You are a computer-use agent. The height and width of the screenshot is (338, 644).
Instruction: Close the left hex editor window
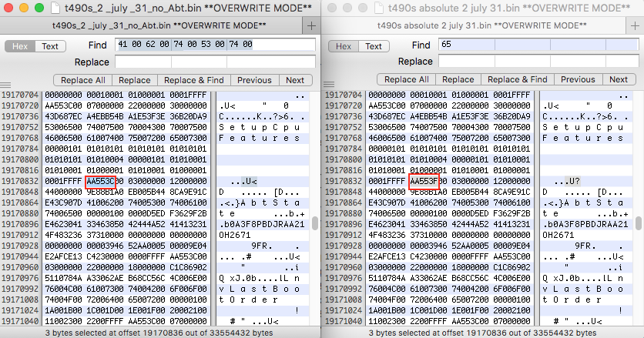[8, 8]
